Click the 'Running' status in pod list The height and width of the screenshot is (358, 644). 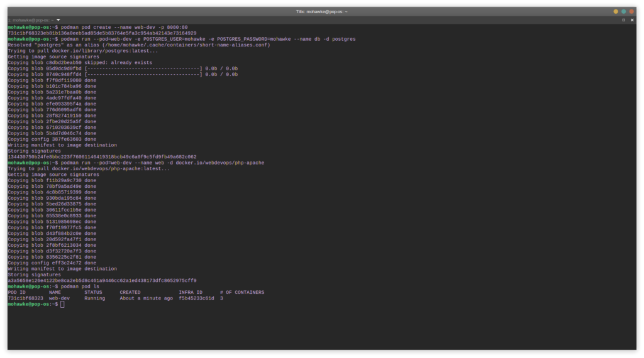tap(95, 298)
